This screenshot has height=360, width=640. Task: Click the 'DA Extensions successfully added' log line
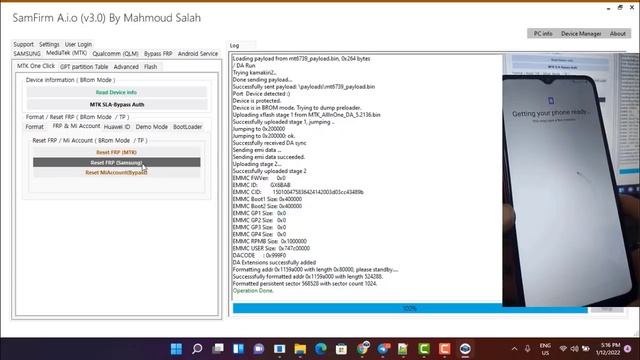point(274,262)
